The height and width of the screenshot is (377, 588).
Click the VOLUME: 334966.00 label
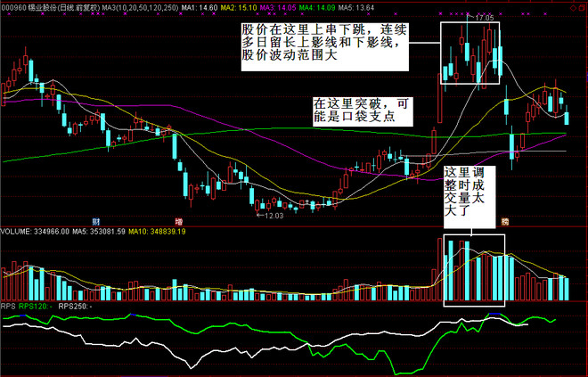coord(35,232)
